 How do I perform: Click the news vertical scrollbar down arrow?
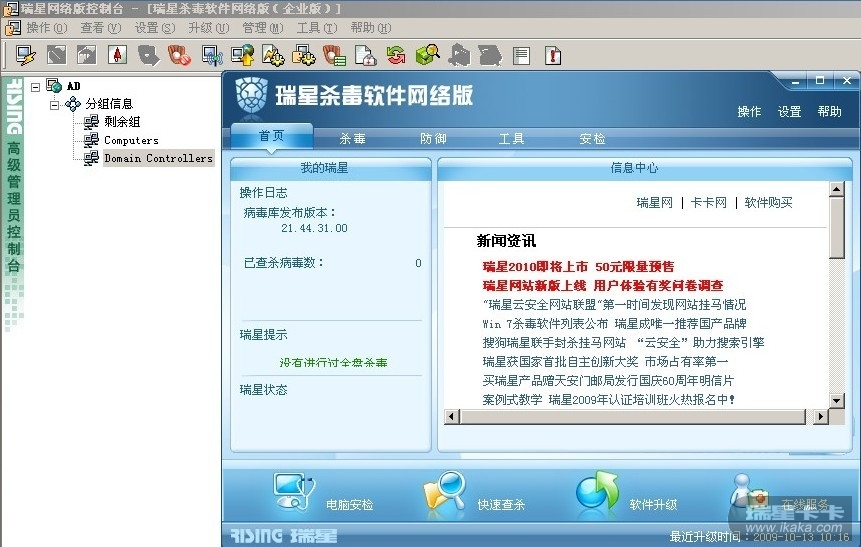[x=836, y=400]
